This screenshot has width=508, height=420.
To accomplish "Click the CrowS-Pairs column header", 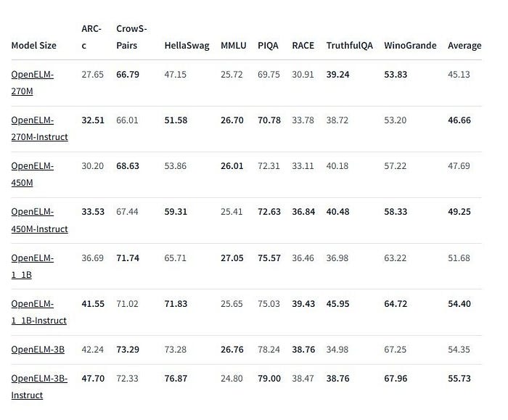I will (131, 37).
